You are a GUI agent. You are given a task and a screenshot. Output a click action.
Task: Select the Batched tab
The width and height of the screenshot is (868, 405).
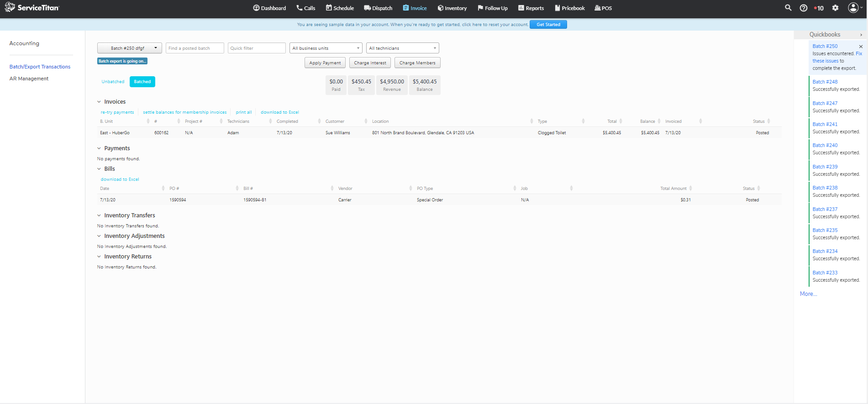[x=142, y=82]
